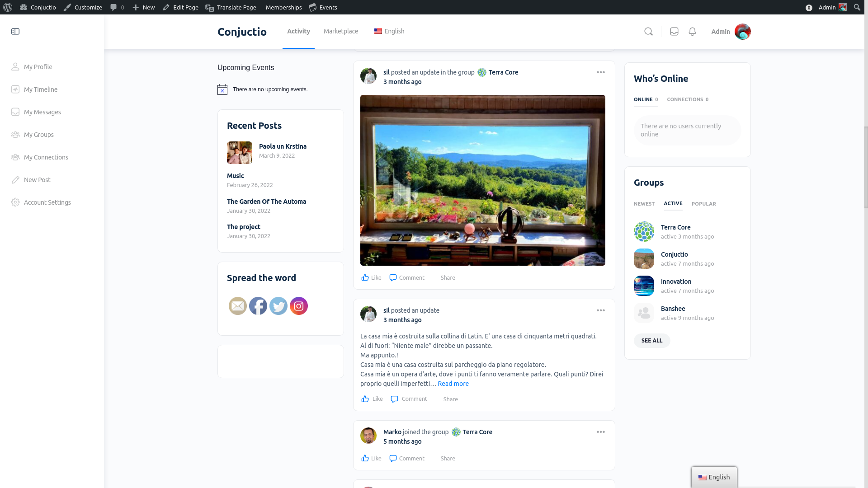Like Marko's joined group activity
The height and width of the screenshot is (488, 868).
tap(371, 458)
